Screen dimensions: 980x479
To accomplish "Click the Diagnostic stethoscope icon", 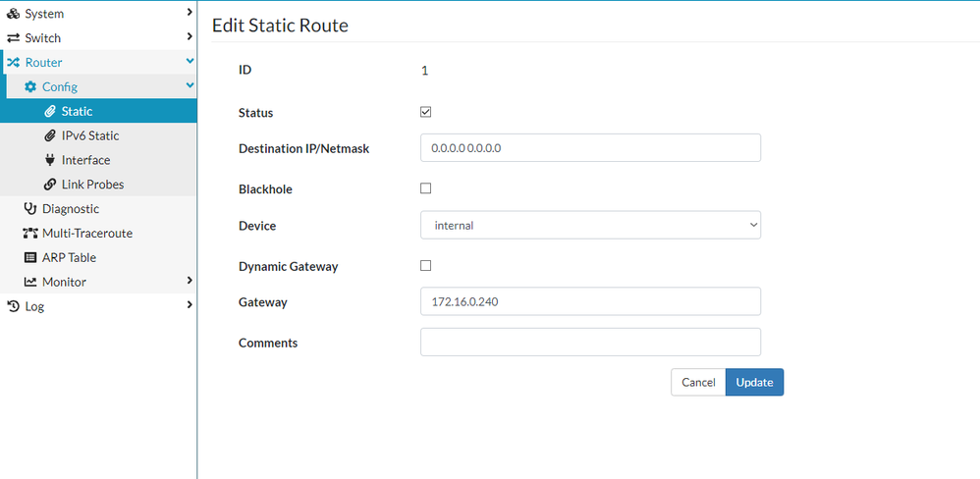I will tap(30, 209).
